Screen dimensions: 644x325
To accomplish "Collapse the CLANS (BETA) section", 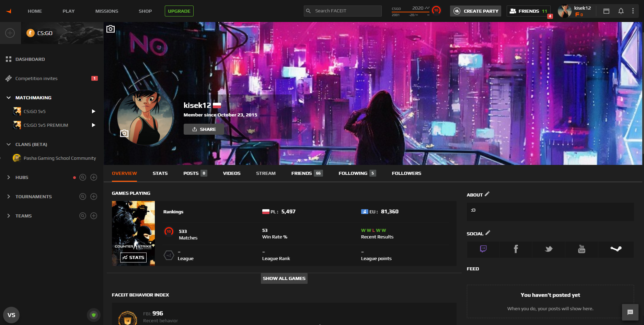I will (x=9, y=144).
